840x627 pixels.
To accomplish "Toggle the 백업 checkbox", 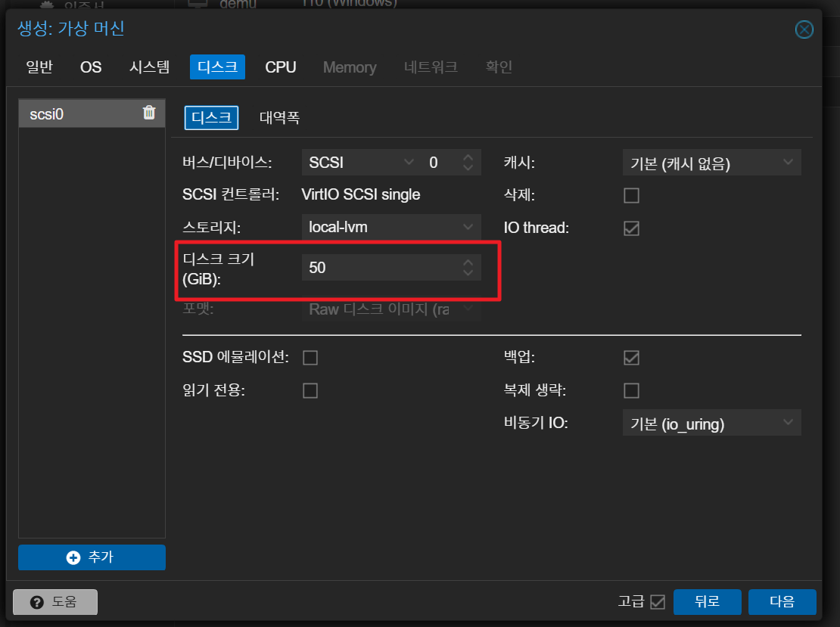I will click(x=631, y=358).
